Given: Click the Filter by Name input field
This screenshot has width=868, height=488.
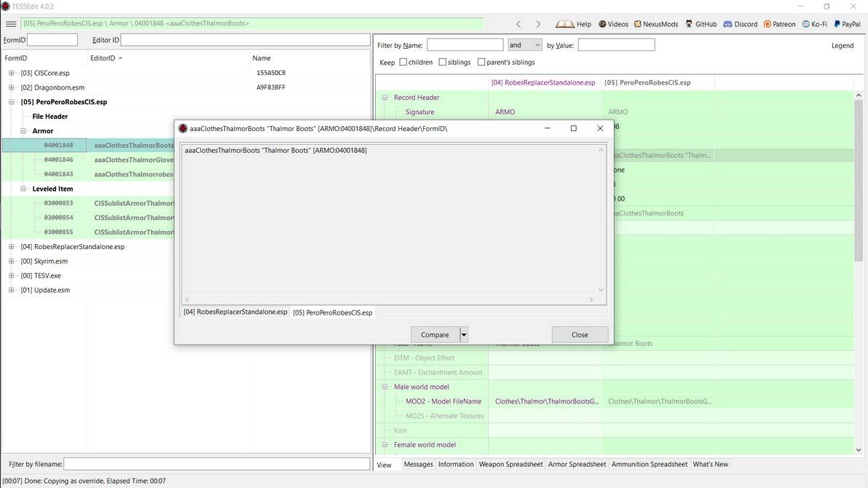Looking at the screenshot, I should click(465, 44).
